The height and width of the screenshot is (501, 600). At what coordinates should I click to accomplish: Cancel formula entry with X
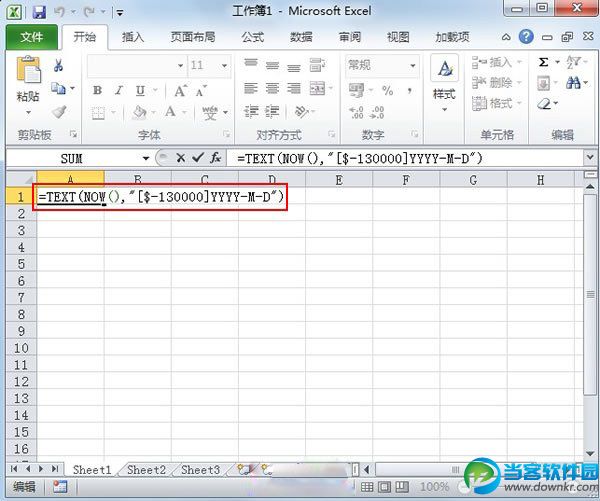point(181,158)
